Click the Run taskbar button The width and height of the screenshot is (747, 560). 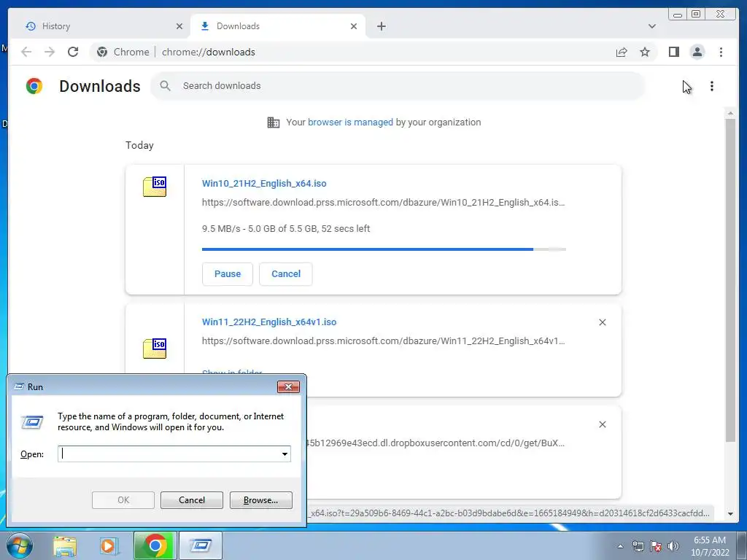[x=201, y=545]
